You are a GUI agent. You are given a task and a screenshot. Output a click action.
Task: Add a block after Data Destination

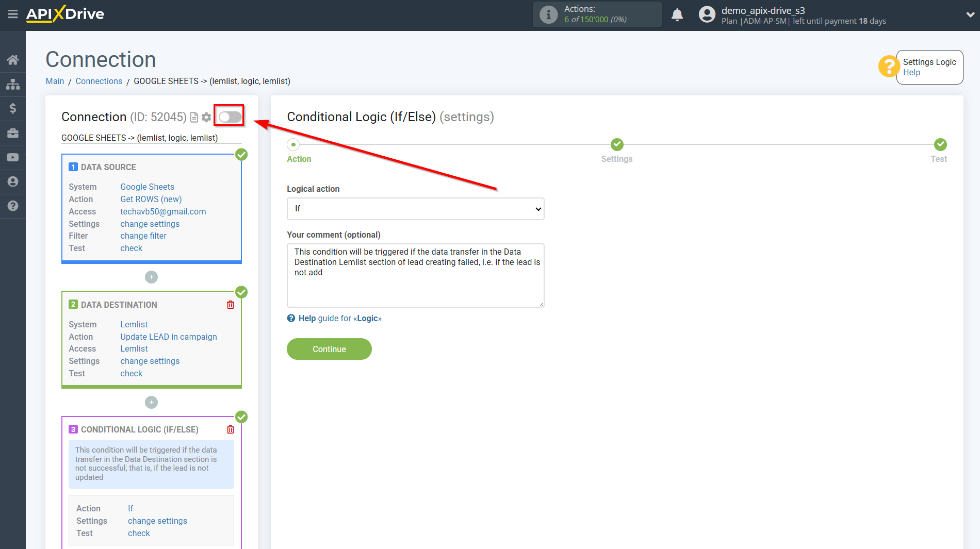151,402
